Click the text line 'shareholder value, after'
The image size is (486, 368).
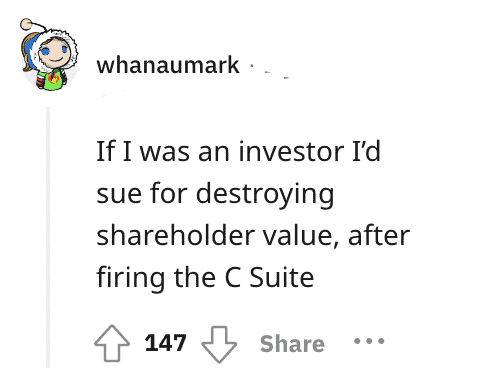pos(253,235)
